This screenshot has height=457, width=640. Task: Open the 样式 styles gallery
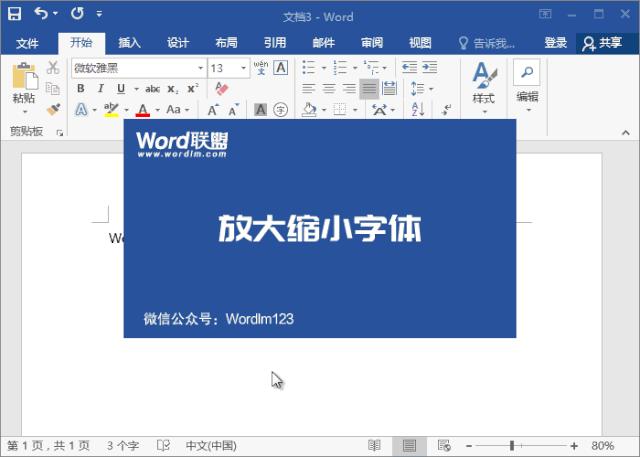point(484,87)
